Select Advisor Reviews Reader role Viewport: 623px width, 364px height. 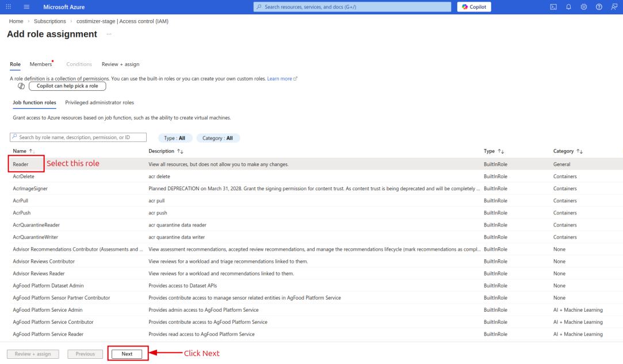pos(39,273)
